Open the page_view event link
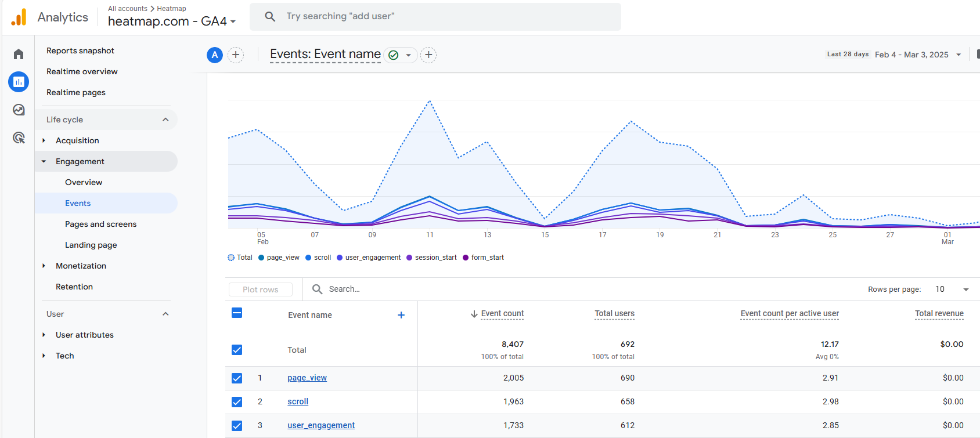980x438 pixels. (x=307, y=378)
